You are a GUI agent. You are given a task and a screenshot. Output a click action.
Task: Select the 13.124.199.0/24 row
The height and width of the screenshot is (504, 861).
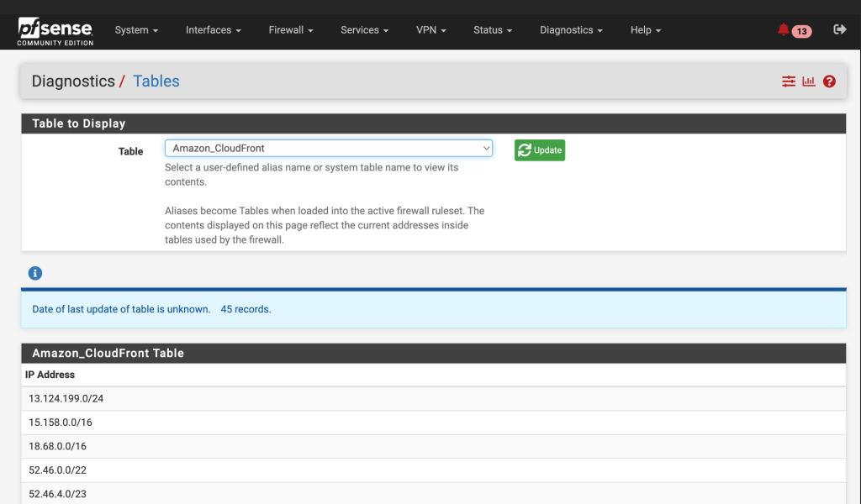434,399
